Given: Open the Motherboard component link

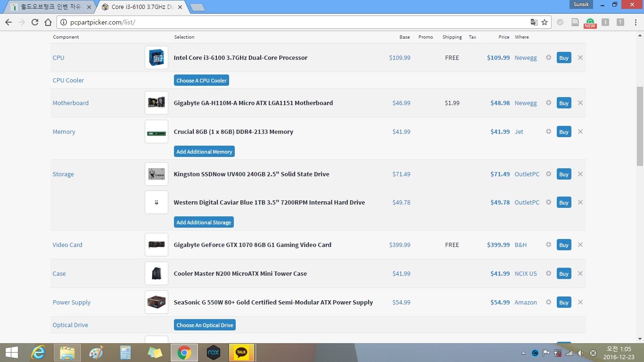Looking at the screenshot, I should (71, 103).
